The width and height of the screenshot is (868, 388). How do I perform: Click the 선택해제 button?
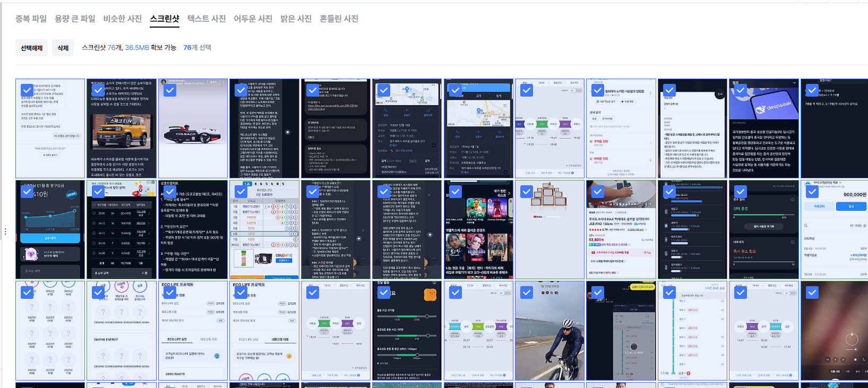tap(32, 48)
